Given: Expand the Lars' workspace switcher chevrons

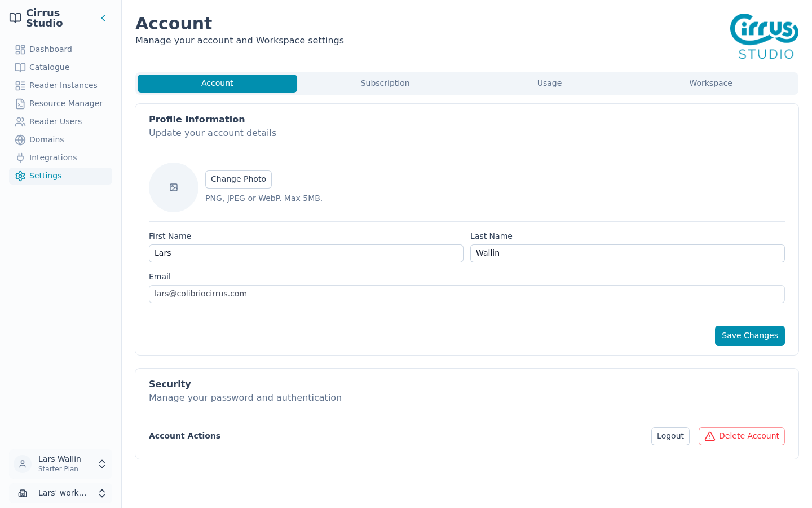Looking at the screenshot, I should (102, 493).
